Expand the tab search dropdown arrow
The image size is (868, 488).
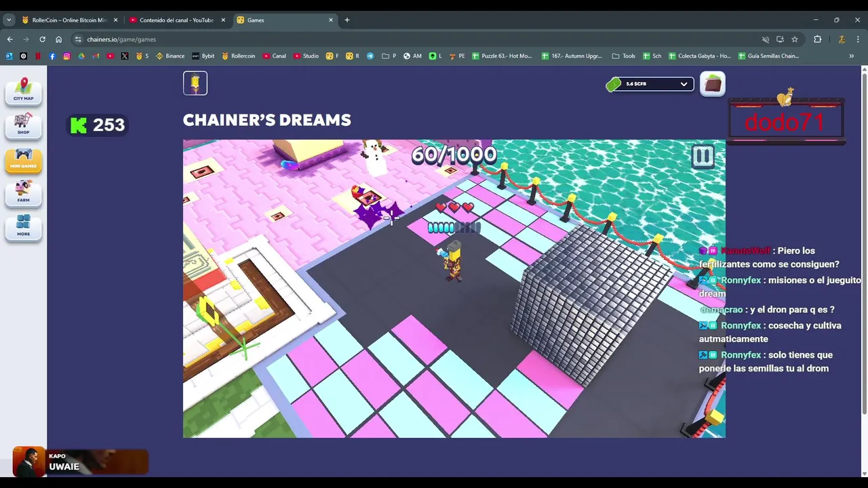[x=9, y=20]
